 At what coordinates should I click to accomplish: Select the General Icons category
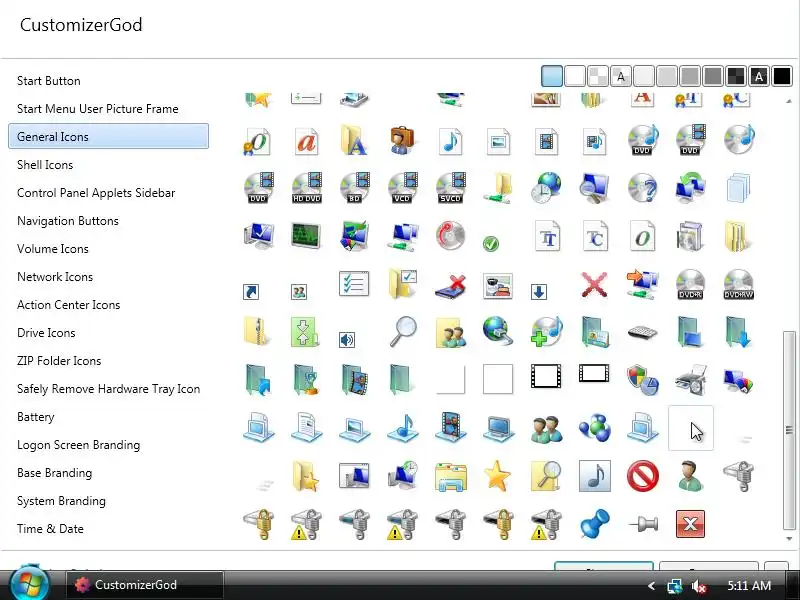coord(108,136)
